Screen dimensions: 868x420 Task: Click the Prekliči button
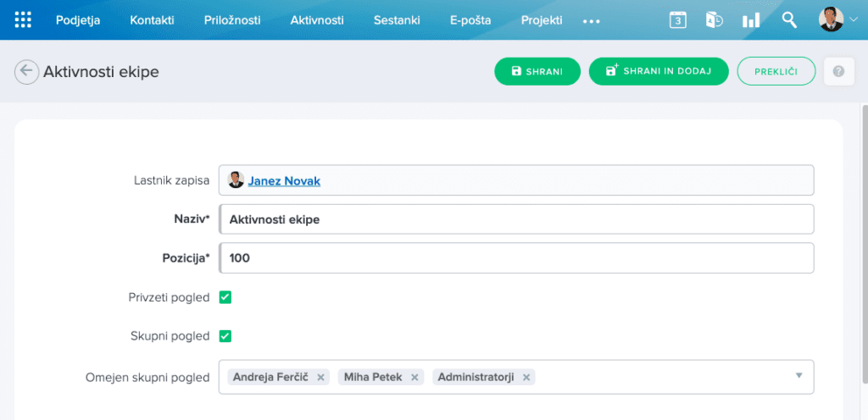[776, 71]
